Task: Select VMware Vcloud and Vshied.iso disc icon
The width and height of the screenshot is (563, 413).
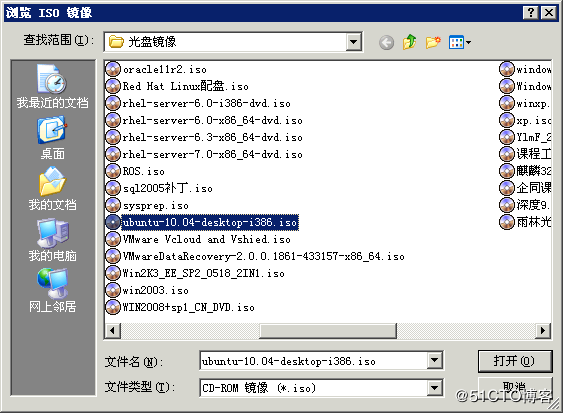Action: click(112, 239)
